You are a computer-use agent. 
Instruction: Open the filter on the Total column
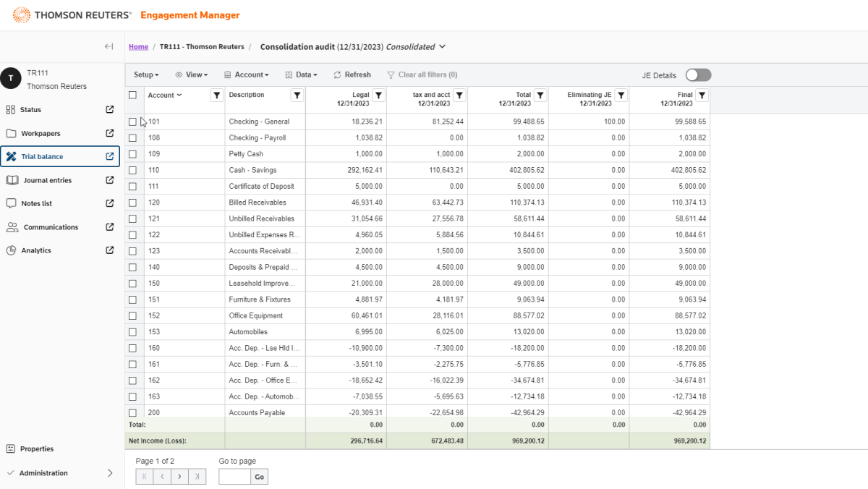click(x=540, y=95)
